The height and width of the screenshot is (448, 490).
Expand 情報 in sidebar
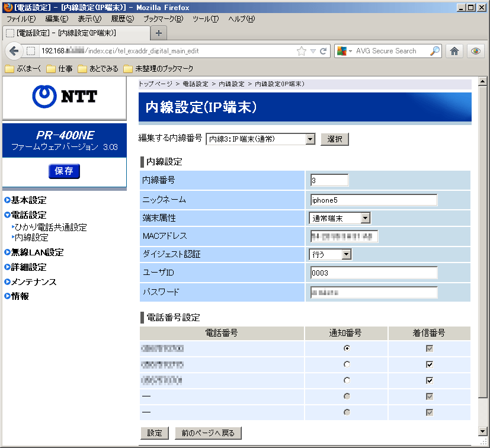point(17,296)
